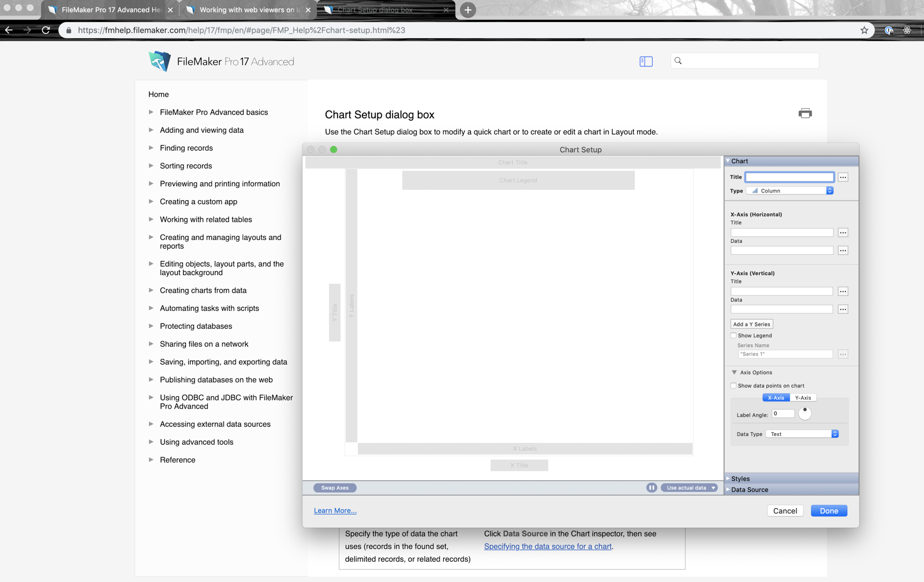Click the search magnifier icon

(x=678, y=61)
